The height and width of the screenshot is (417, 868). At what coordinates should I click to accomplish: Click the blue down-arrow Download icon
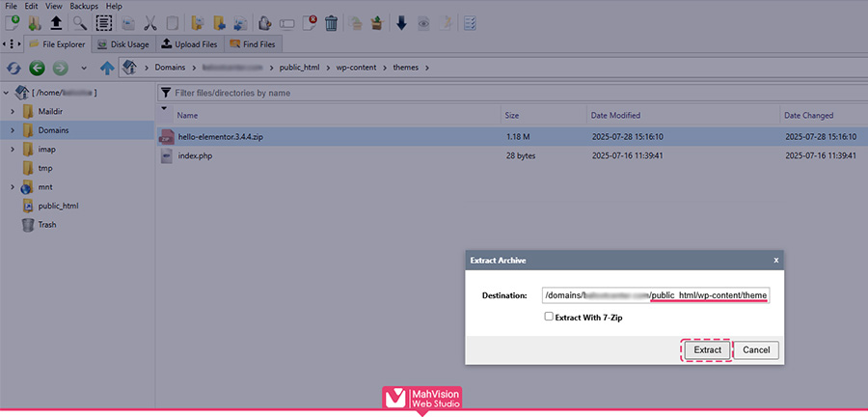(401, 23)
